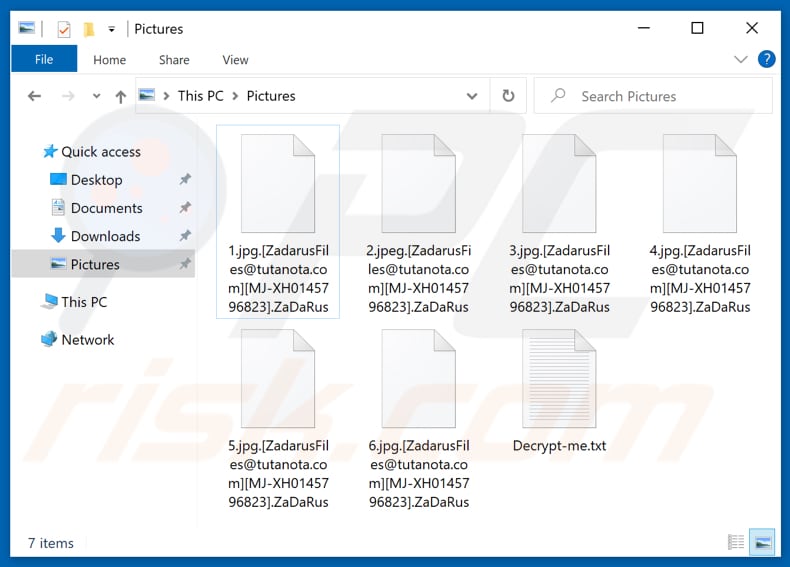Viewport: 790px width, 567px height.
Task: Select the 1.jpg ZaDaRus file thumbnail
Action: (278, 183)
